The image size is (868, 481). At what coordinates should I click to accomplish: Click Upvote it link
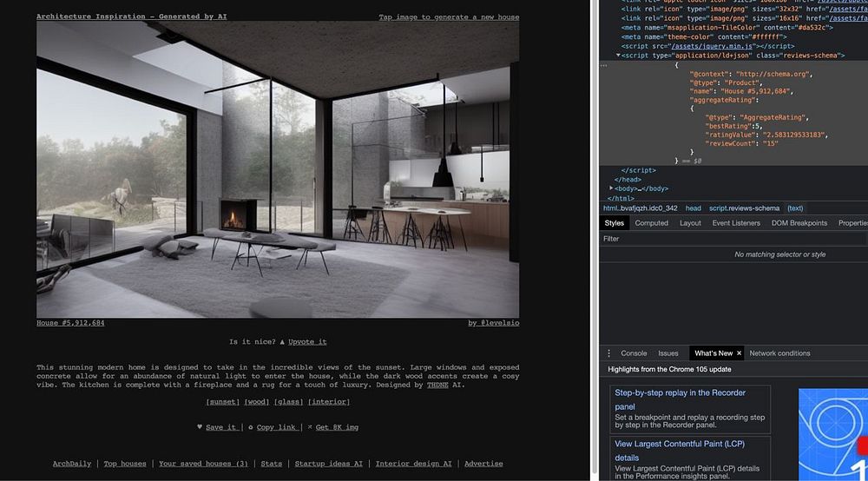coord(307,342)
